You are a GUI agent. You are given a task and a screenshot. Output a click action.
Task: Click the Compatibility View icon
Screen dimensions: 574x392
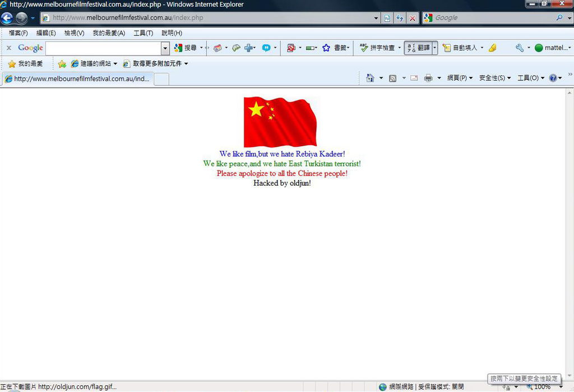pos(387,17)
